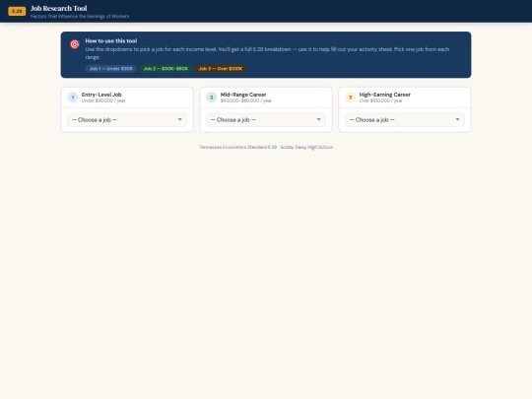Click the 'Under $30,000 / year' label
Screen dimensions: 532x399
point(103,100)
